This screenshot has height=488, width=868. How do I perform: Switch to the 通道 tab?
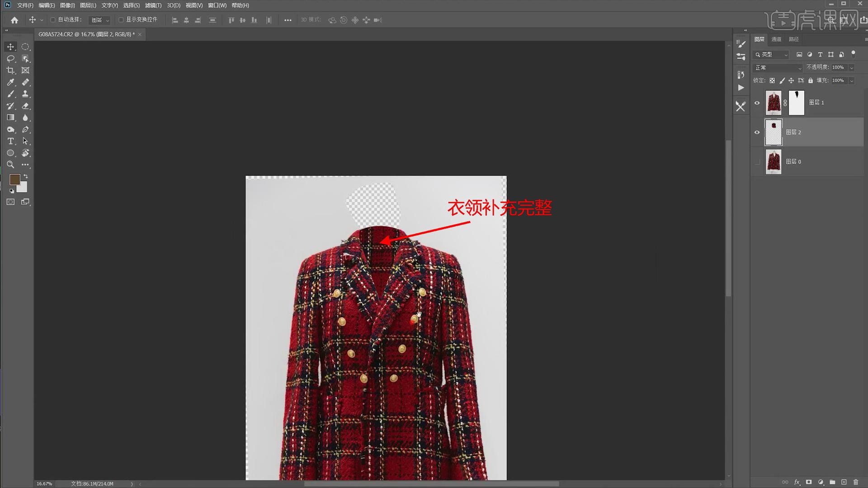pyautogui.click(x=776, y=39)
